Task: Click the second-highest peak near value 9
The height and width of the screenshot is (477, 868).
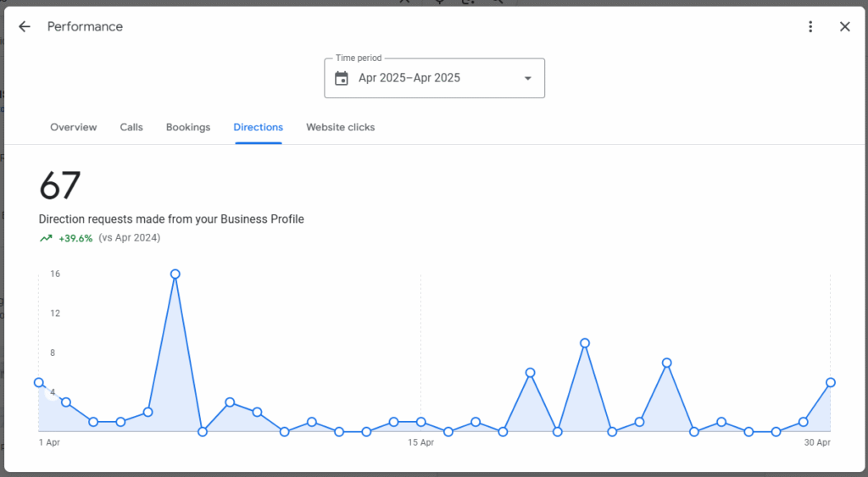Action: (585, 343)
